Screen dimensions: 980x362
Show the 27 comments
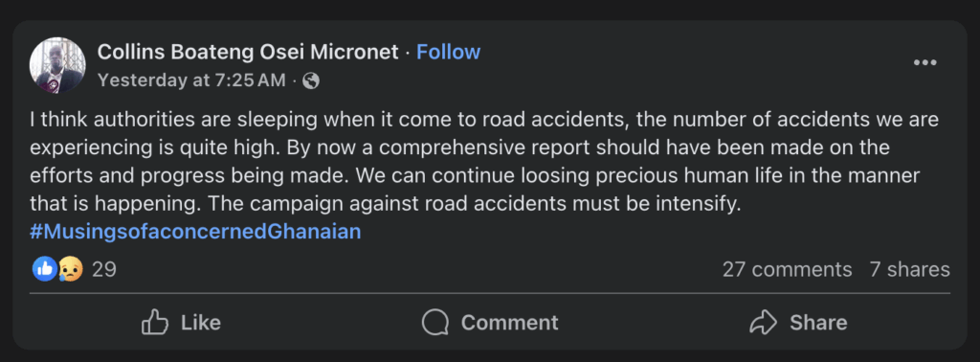click(x=787, y=269)
